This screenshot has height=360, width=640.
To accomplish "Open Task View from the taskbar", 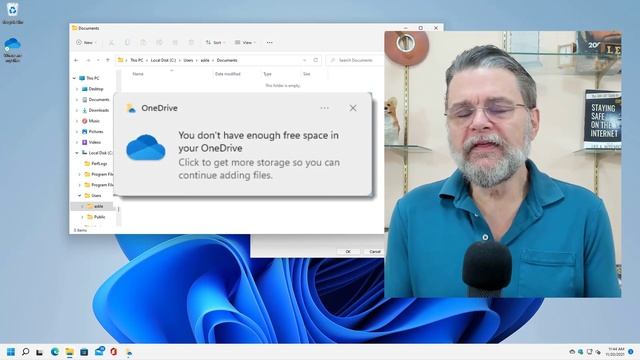I will tap(40, 352).
